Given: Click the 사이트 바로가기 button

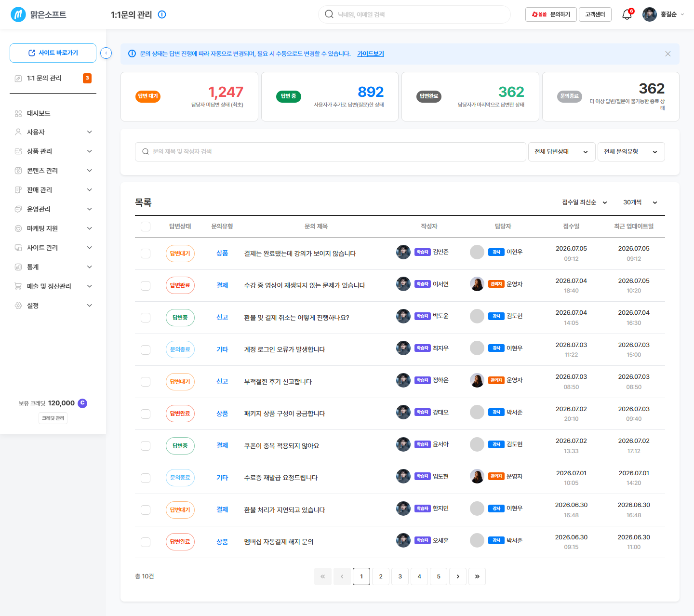Looking at the screenshot, I should pyautogui.click(x=53, y=53).
